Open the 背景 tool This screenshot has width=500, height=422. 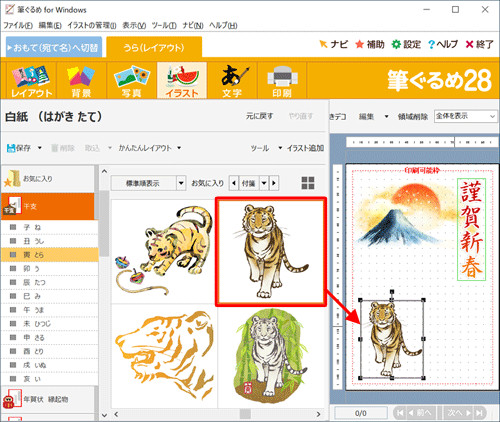tap(81, 80)
